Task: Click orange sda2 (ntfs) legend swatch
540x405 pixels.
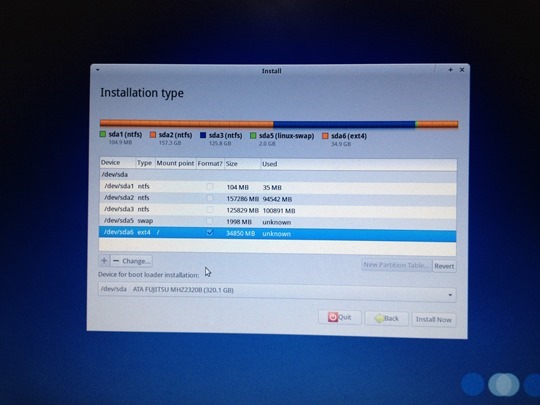Action: pos(153,135)
